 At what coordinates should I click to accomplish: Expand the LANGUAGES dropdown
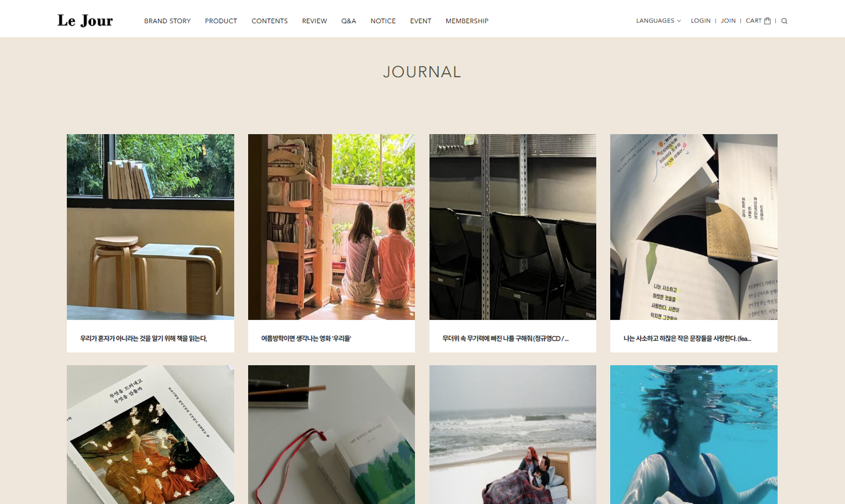[658, 21]
